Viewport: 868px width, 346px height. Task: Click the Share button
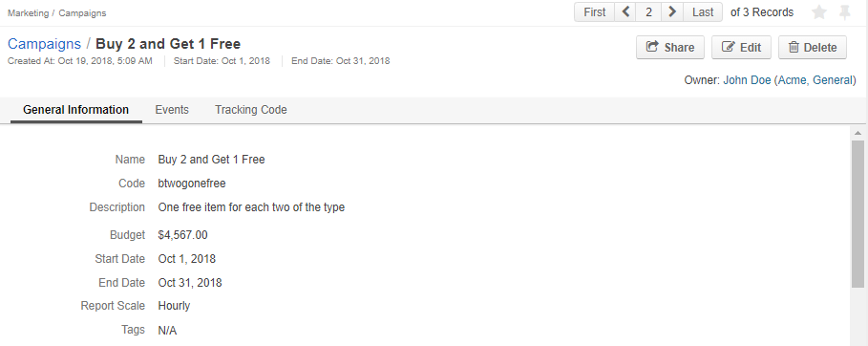669,47
